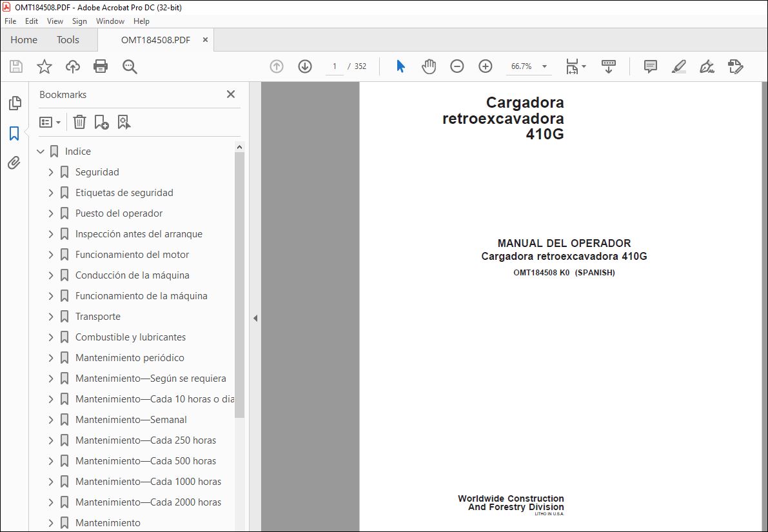Open the Window menu
The width and height of the screenshot is (768, 532).
[x=110, y=21]
